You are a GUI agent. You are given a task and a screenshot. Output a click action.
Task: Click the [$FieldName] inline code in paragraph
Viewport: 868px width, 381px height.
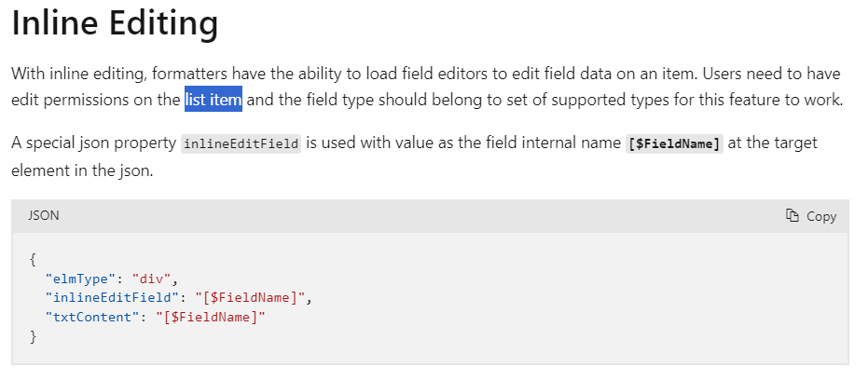[674, 143]
